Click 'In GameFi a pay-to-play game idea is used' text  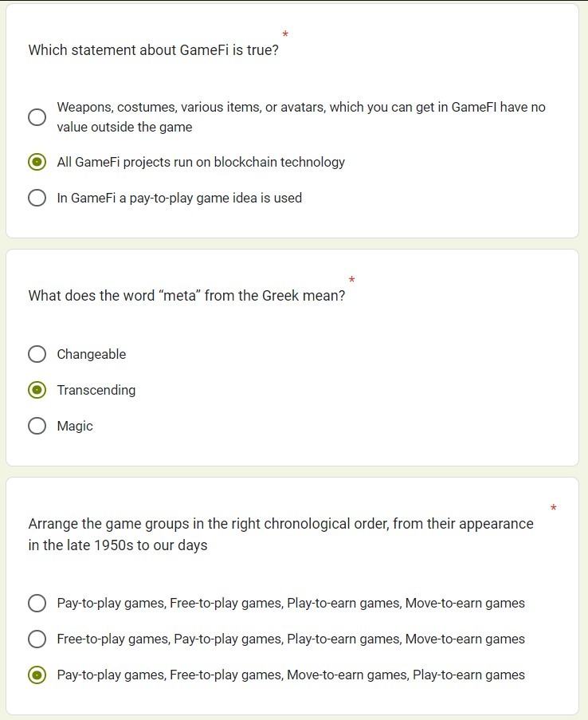[x=179, y=198]
